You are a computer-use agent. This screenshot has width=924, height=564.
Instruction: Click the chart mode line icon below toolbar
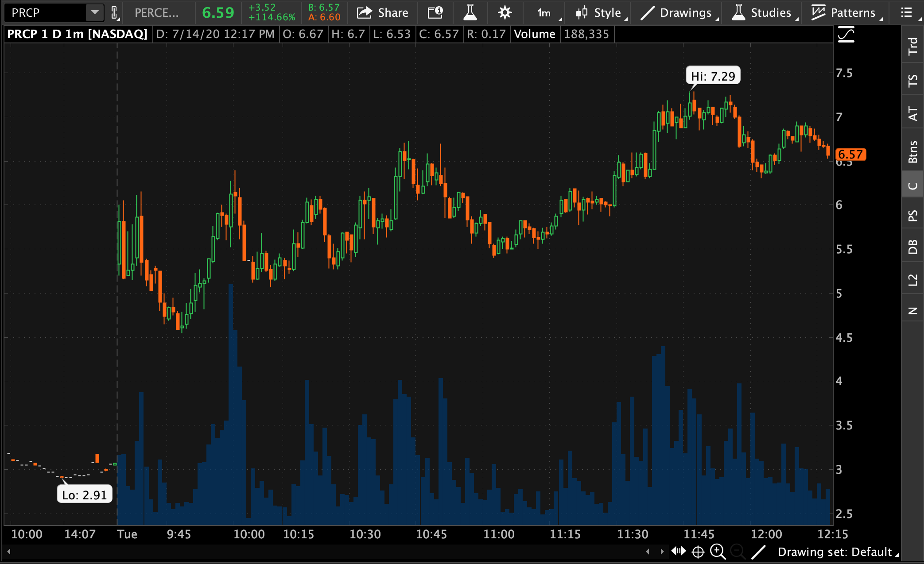[846, 35]
